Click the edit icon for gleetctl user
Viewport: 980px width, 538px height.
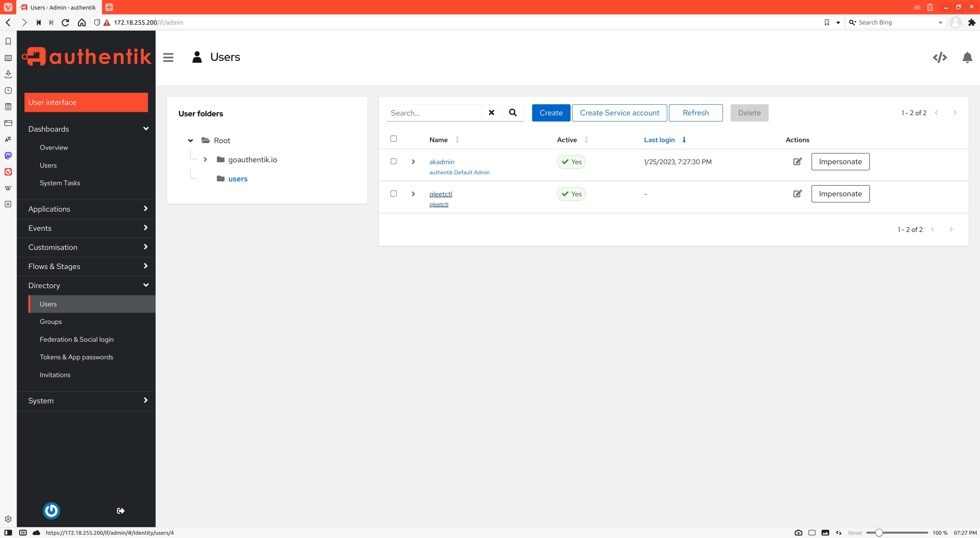798,193
